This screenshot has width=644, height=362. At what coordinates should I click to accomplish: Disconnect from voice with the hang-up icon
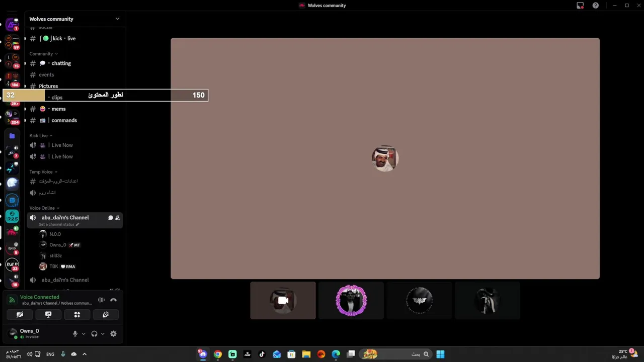point(113,300)
